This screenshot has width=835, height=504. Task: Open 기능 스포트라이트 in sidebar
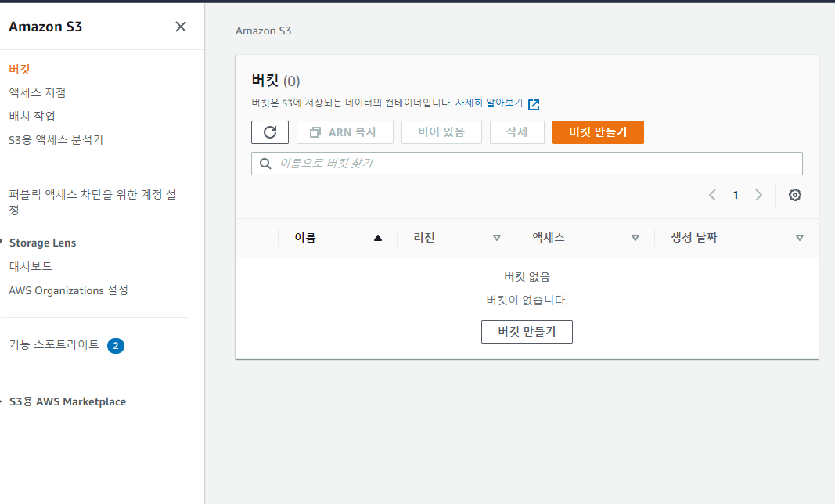tap(54, 344)
